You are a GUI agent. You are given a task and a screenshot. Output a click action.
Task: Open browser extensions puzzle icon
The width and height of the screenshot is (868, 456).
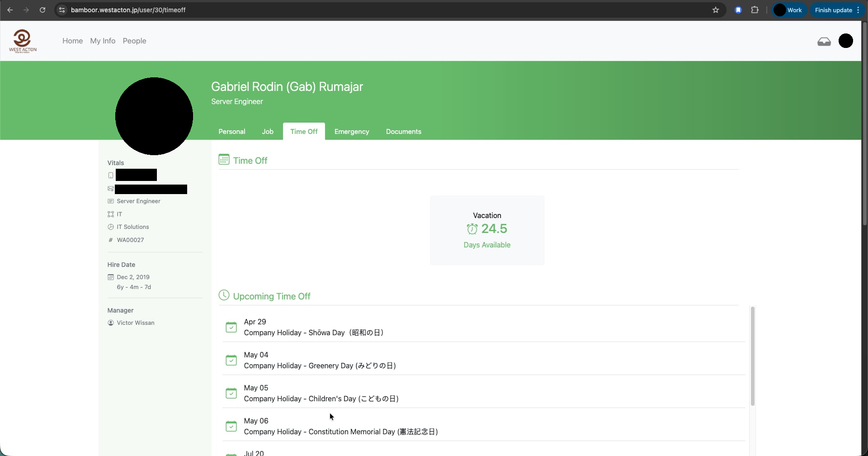755,10
